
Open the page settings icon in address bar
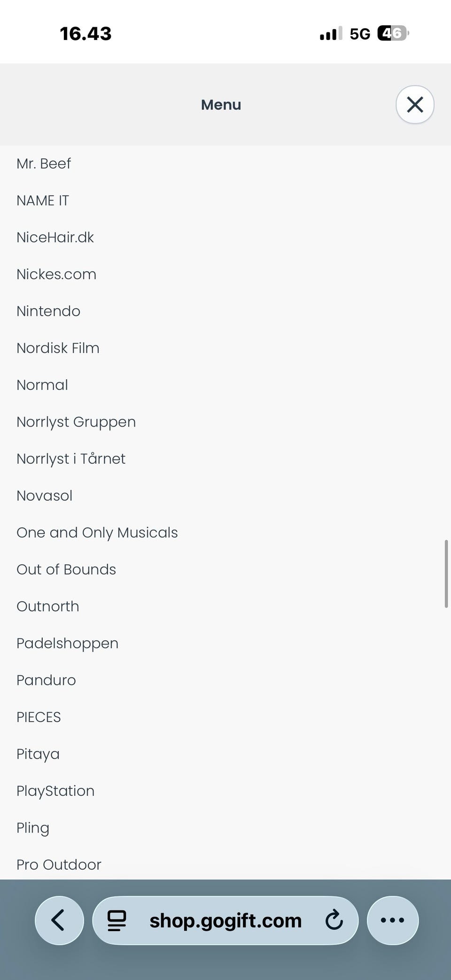point(117,920)
